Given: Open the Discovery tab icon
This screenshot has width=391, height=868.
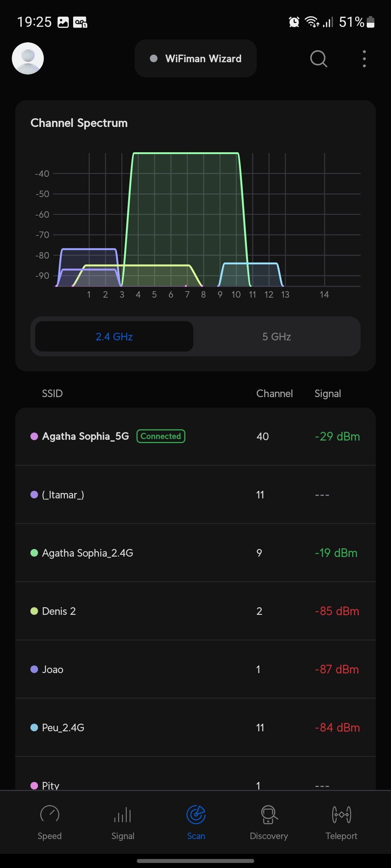Looking at the screenshot, I should pyautogui.click(x=269, y=815).
